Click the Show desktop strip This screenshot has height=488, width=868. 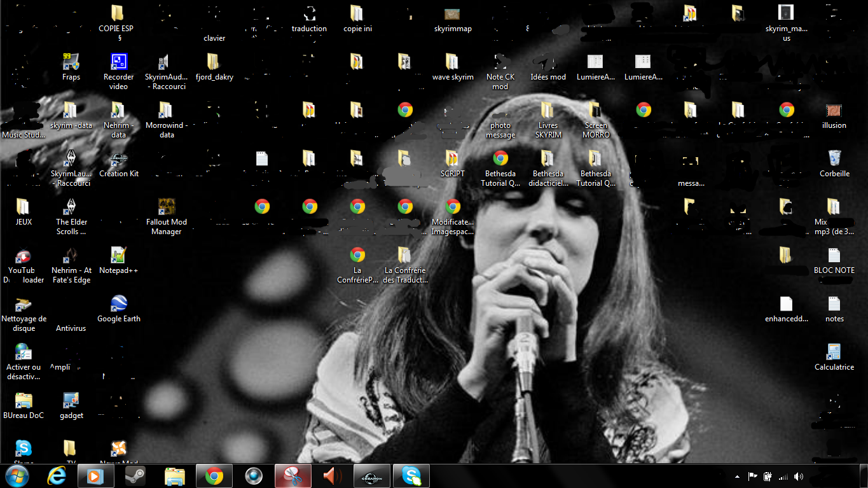tap(864, 477)
